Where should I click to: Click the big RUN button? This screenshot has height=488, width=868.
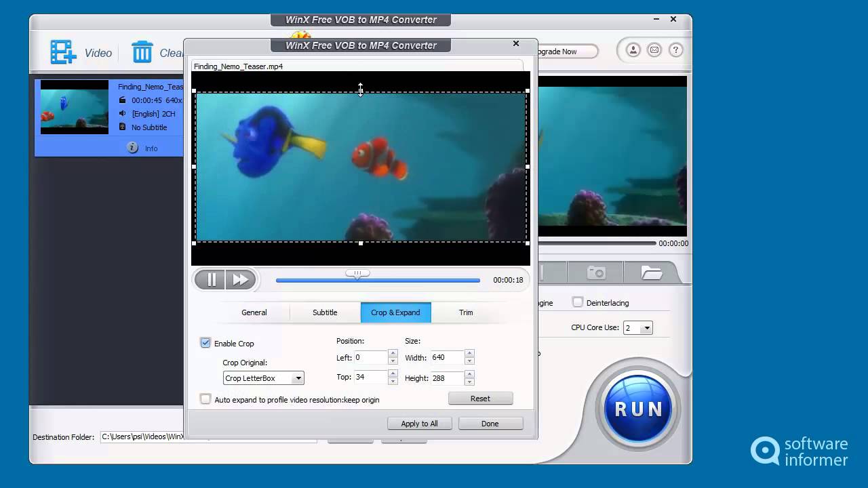pyautogui.click(x=638, y=409)
